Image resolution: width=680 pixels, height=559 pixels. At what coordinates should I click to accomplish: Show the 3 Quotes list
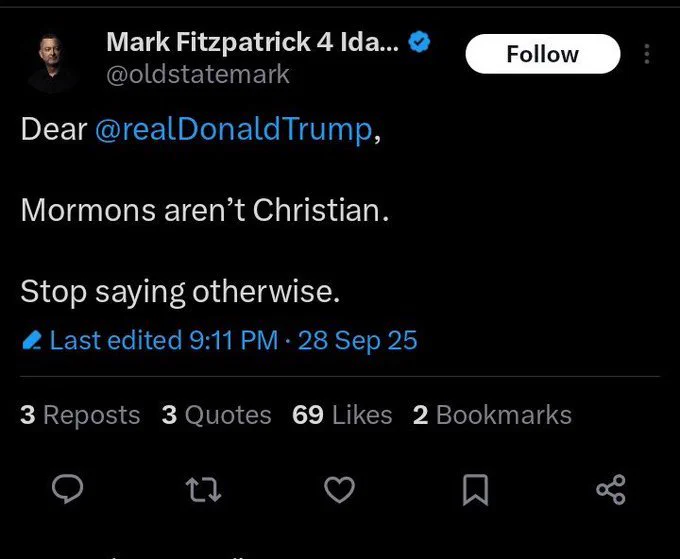[x=216, y=415]
